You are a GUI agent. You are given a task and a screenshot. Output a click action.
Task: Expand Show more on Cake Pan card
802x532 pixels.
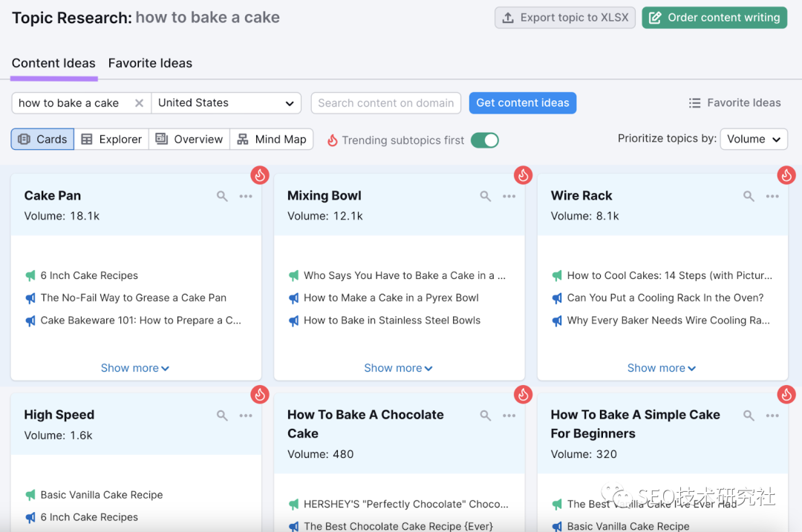135,368
